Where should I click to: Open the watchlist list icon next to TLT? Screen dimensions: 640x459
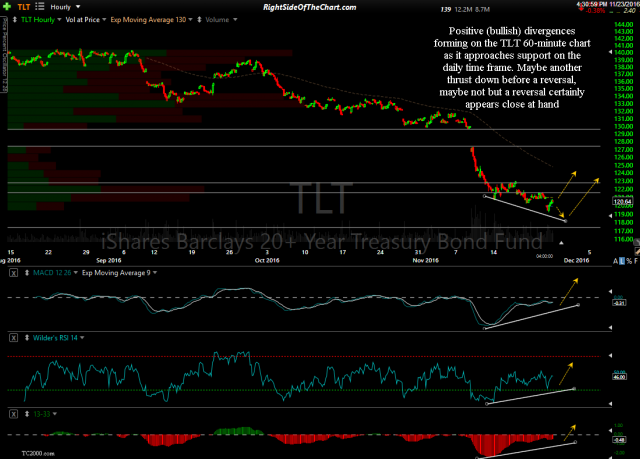40,7
